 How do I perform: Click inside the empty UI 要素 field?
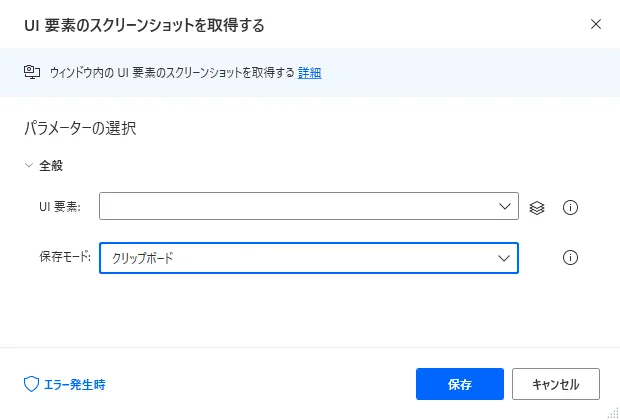click(x=295, y=207)
